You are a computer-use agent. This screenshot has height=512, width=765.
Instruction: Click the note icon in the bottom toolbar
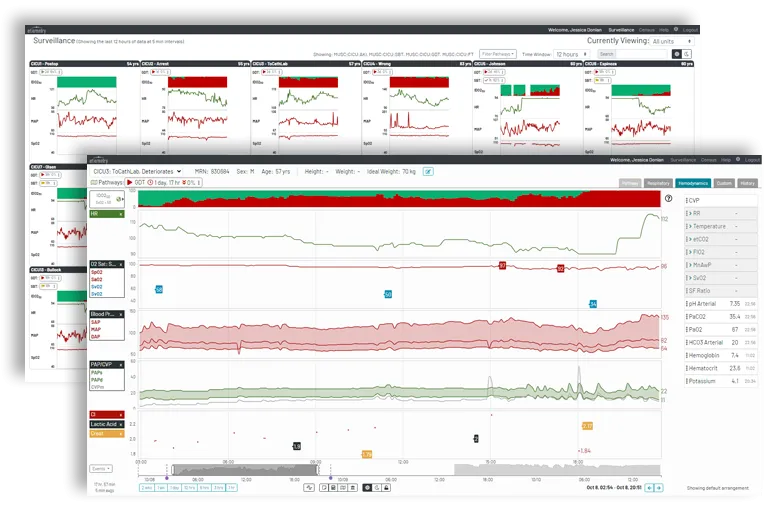point(324,488)
